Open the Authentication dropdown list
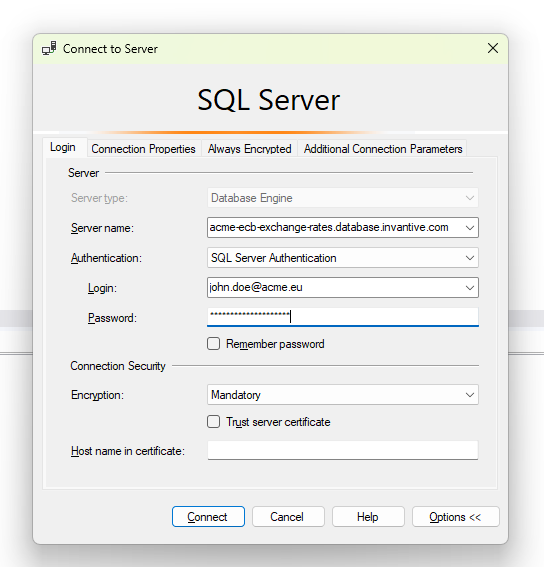 (x=343, y=258)
